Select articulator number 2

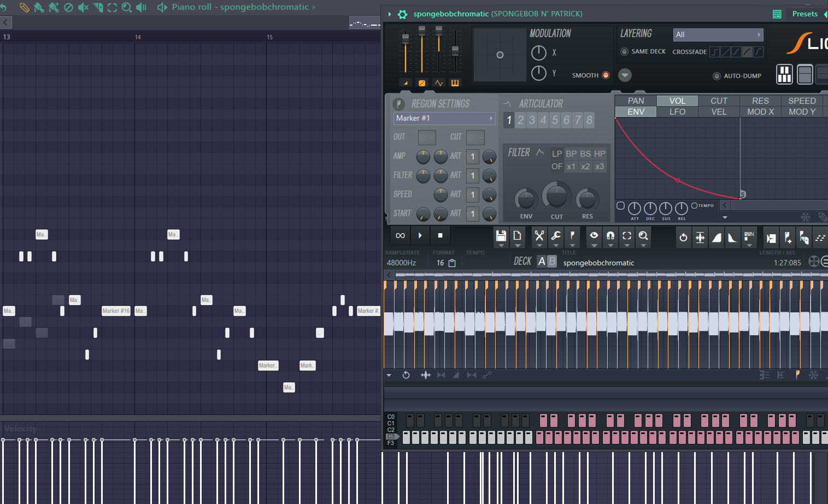(x=520, y=120)
